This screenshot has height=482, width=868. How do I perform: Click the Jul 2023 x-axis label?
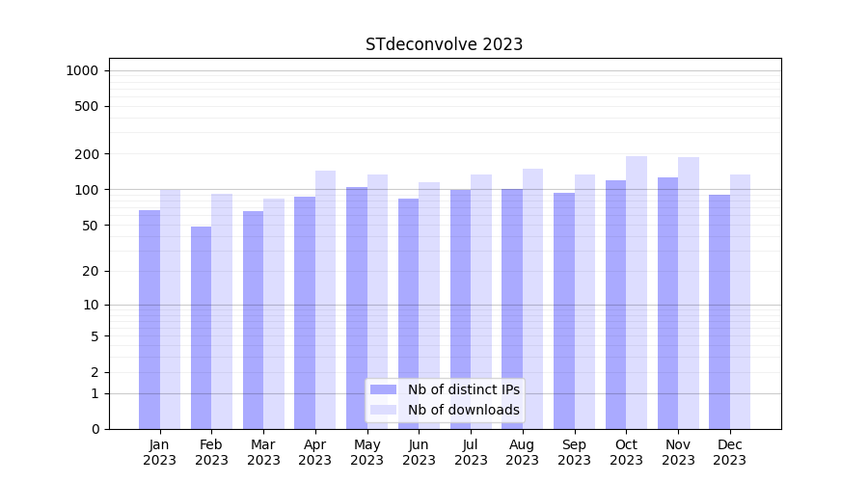pos(471,452)
